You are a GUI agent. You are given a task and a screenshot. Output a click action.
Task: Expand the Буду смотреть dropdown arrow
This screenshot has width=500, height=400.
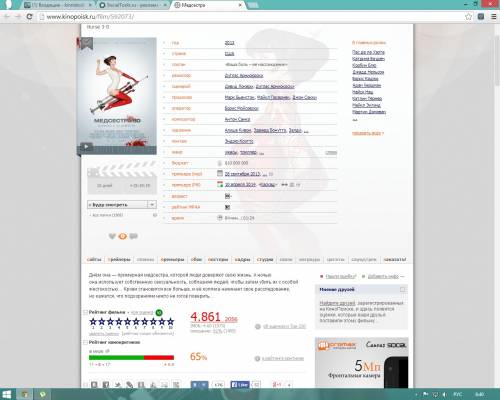[x=152, y=204]
